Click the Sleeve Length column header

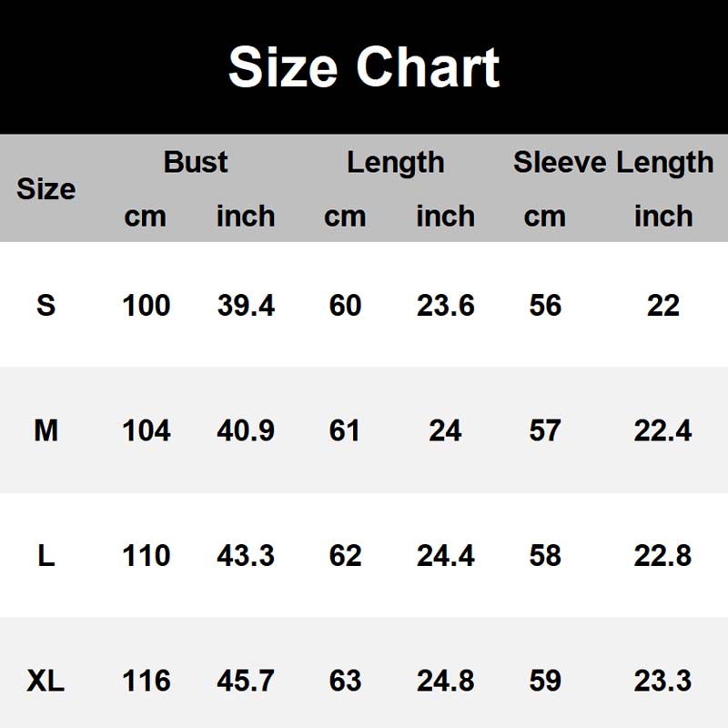(612, 162)
